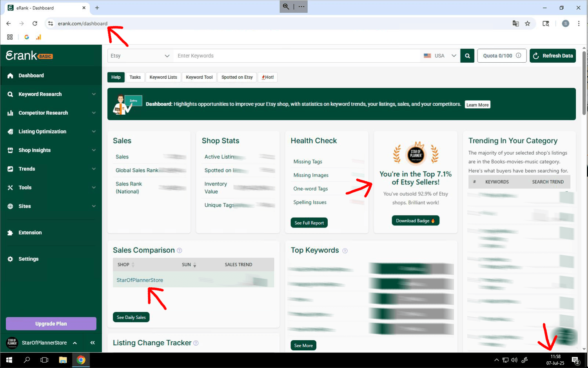Click Tools wrench icon in sidebar

10,188
